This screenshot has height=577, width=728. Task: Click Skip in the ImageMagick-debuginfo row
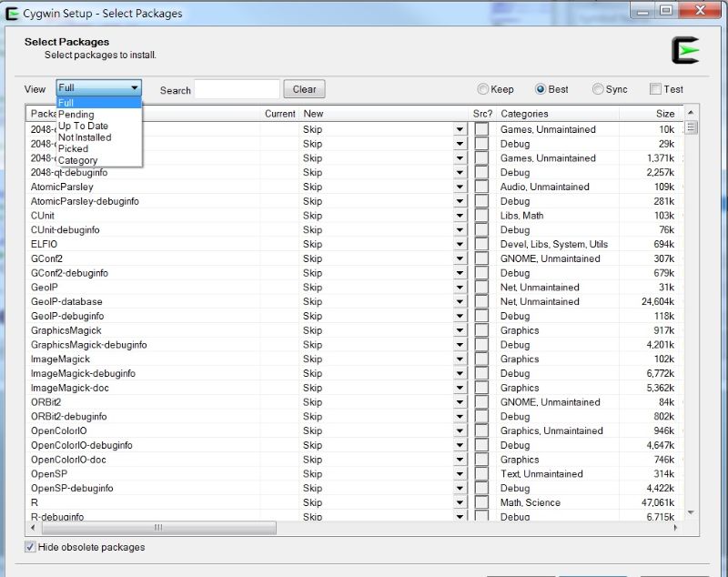pyautogui.click(x=312, y=374)
